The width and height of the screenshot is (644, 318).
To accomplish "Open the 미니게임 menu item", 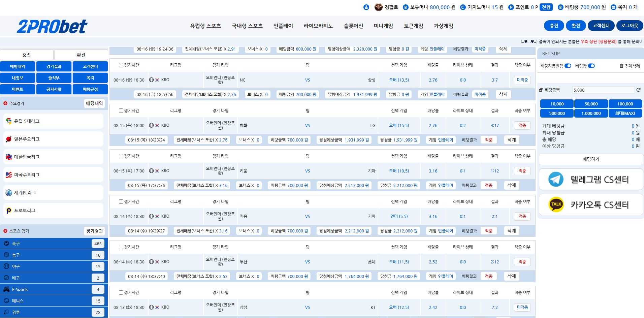I will coord(383,26).
